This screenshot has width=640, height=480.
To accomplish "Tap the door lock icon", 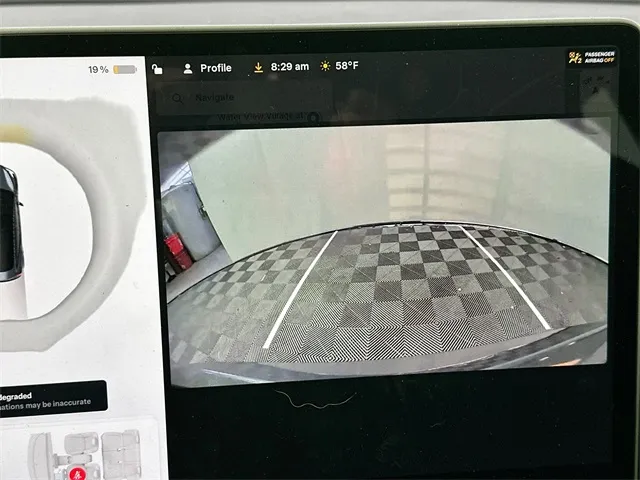I will pos(158,69).
